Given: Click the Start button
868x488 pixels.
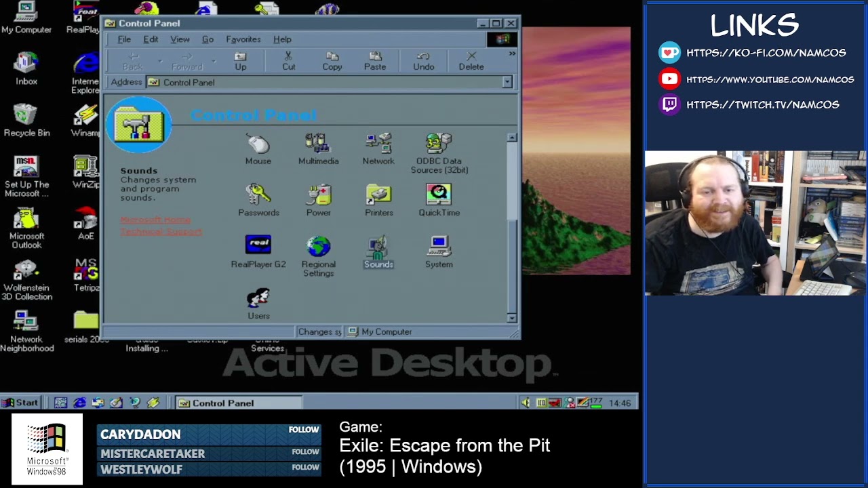Looking at the screenshot, I should tap(20, 403).
